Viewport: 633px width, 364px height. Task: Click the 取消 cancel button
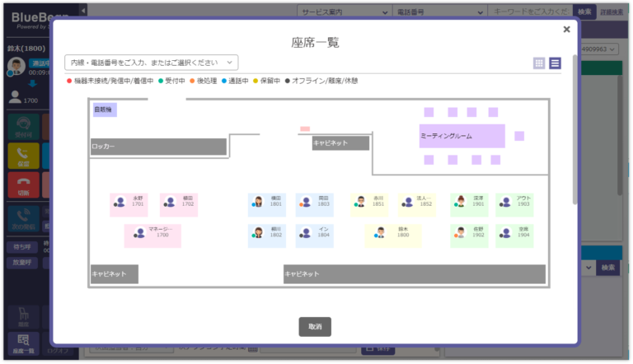(x=315, y=327)
